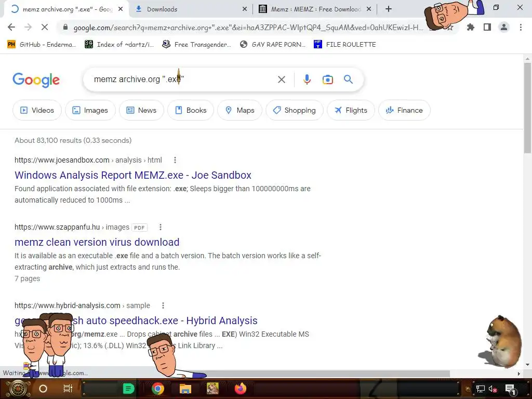Open network status tray icon
Viewport: 532px width, 399px height.
tap(480, 389)
